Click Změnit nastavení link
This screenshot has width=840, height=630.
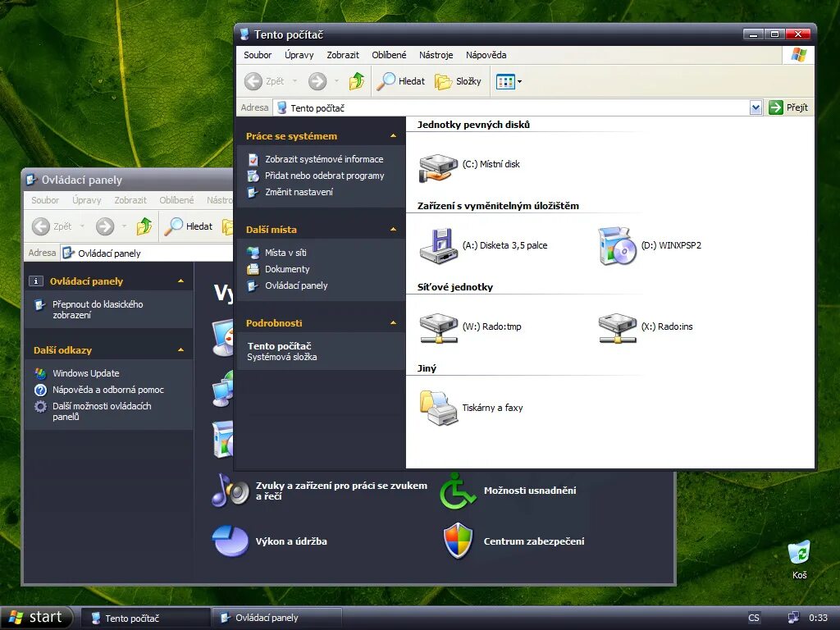click(299, 192)
